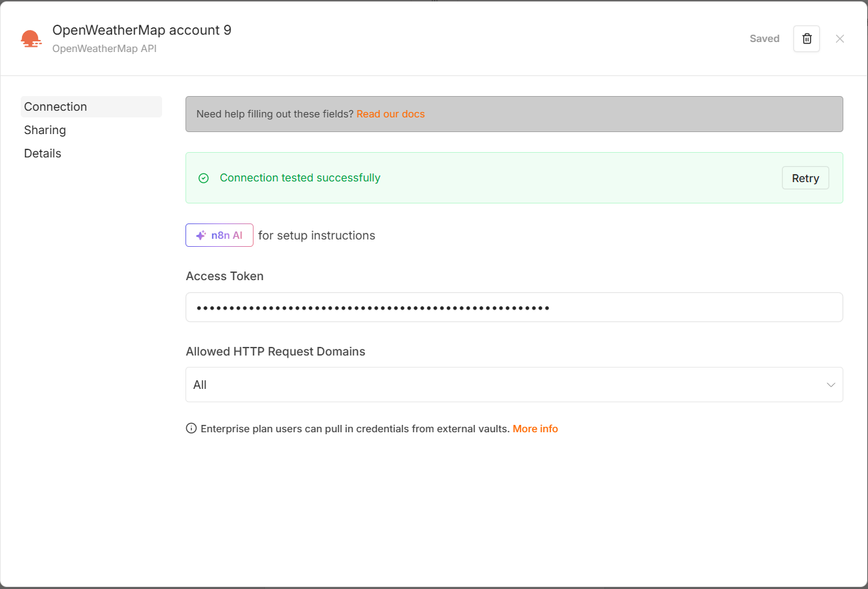Switch to the Sharing tab
The width and height of the screenshot is (868, 589).
pyautogui.click(x=91, y=130)
